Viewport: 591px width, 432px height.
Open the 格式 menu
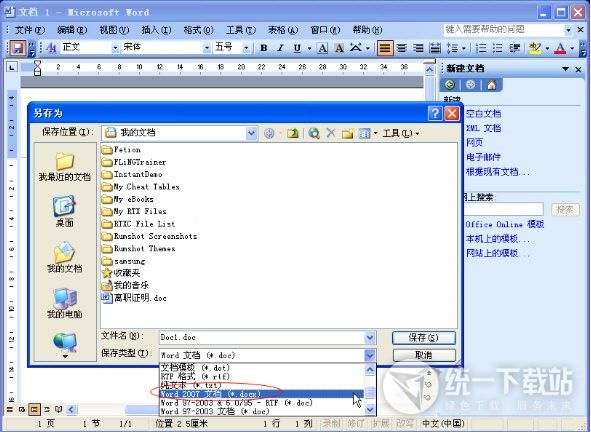[198, 30]
